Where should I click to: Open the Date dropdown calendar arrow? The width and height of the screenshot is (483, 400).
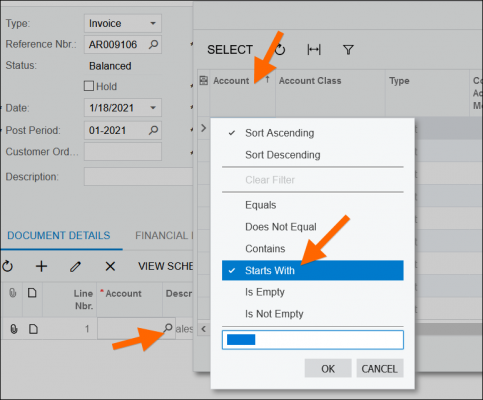pos(153,108)
